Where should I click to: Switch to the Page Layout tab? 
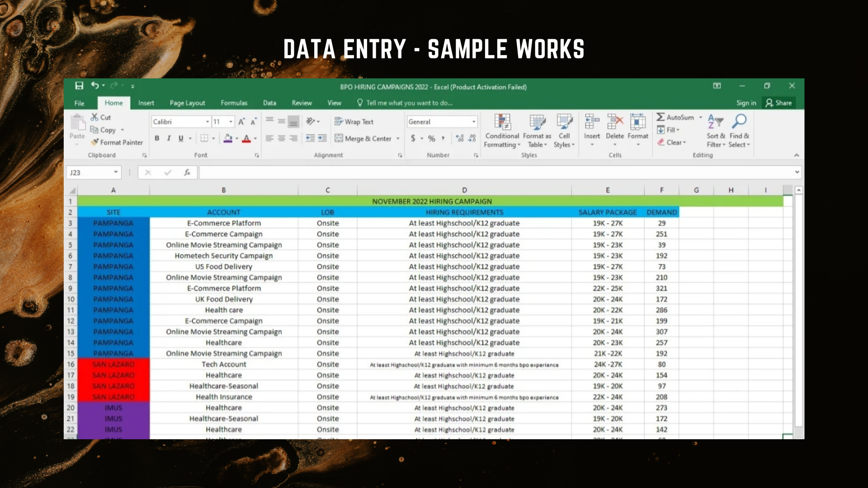[x=187, y=103]
